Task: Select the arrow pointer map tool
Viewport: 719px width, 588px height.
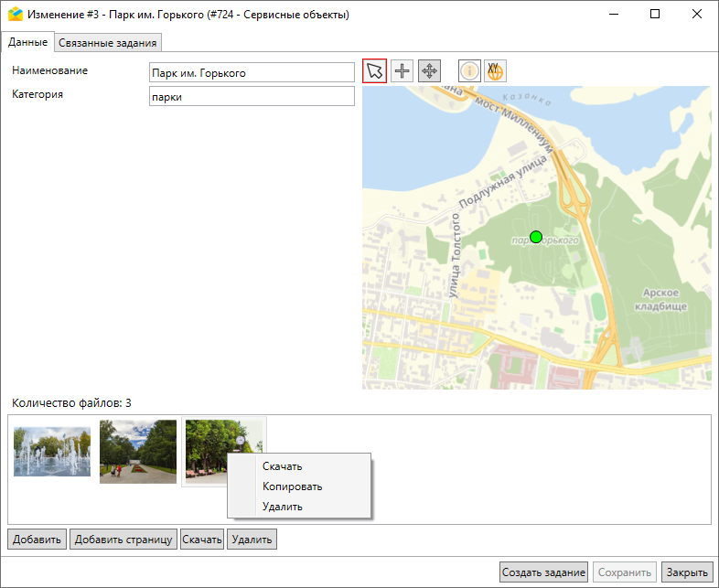Action: 374,71
